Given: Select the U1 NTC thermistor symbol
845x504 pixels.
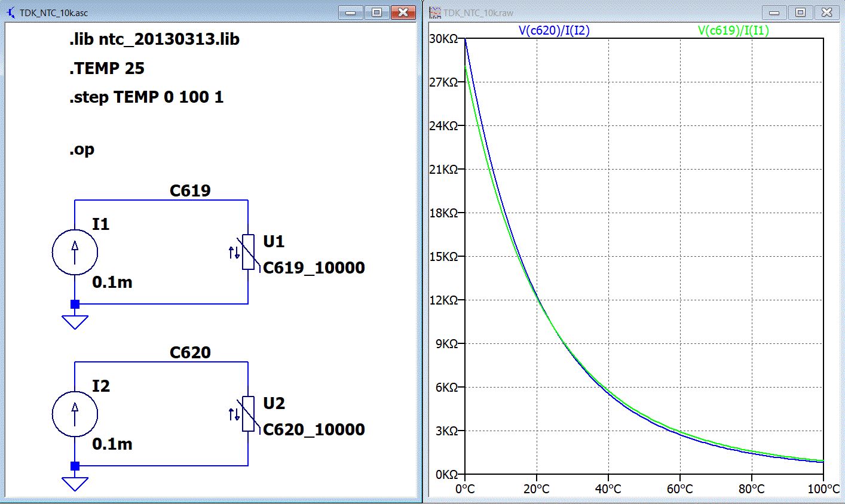Looking at the screenshot, I should tap(248, 252).
